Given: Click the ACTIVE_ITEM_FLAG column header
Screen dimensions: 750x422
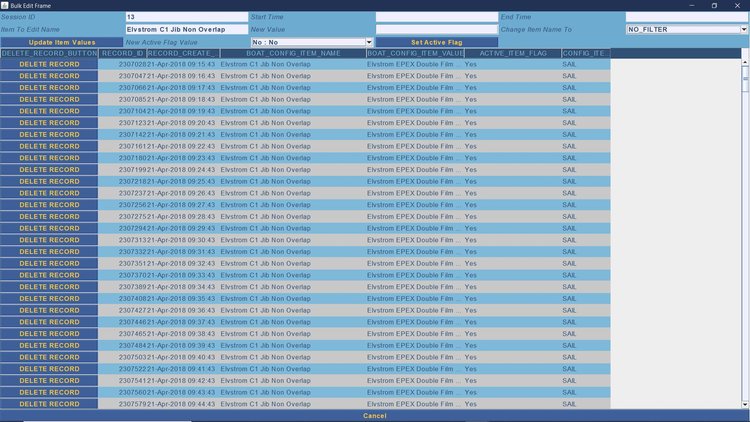Looking at the screenshot, I should [x=512, y=52].
